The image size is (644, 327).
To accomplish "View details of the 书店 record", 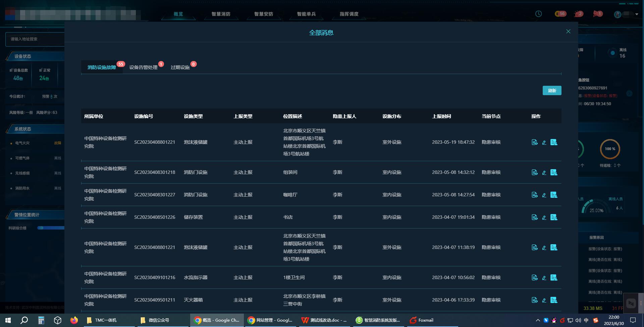I will point(535,217).
